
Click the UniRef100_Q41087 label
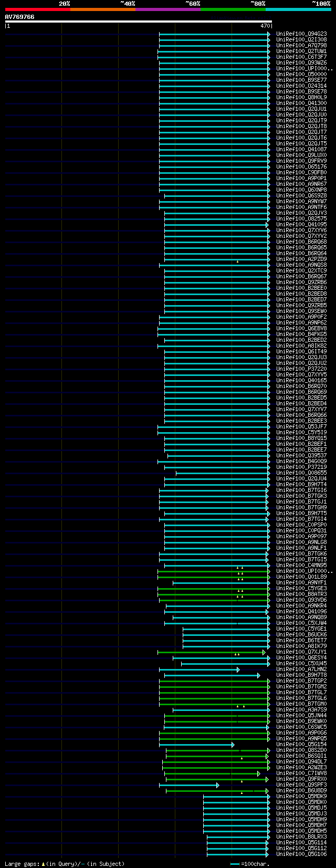tap(301, 150)
